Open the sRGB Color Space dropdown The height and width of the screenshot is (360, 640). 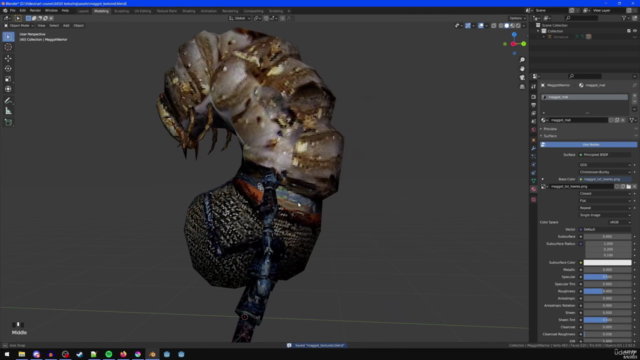pos(620,222)
